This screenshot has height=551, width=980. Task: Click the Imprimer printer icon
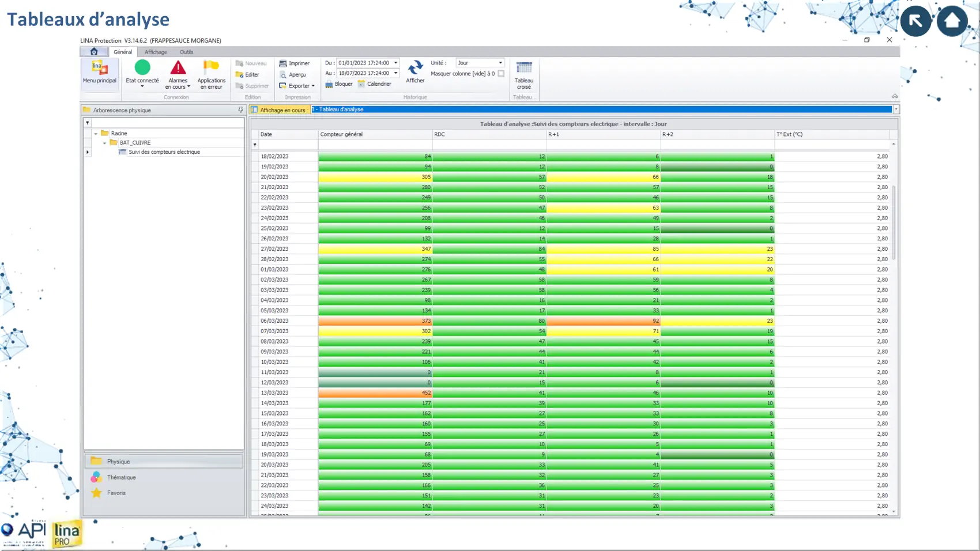pos(283,63)
